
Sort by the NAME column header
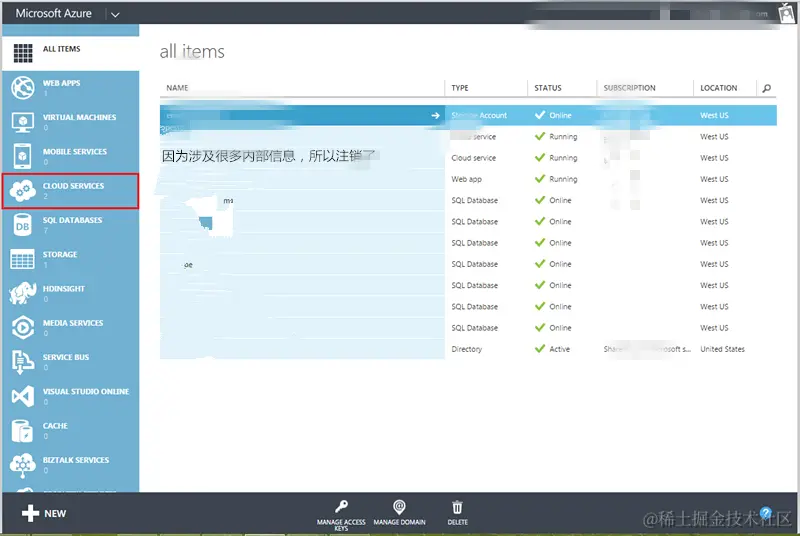(x=177, y=88)
